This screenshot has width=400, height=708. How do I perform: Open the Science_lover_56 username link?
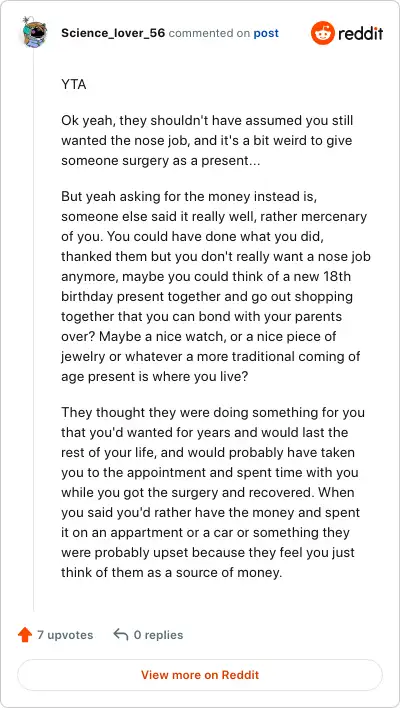113,33
